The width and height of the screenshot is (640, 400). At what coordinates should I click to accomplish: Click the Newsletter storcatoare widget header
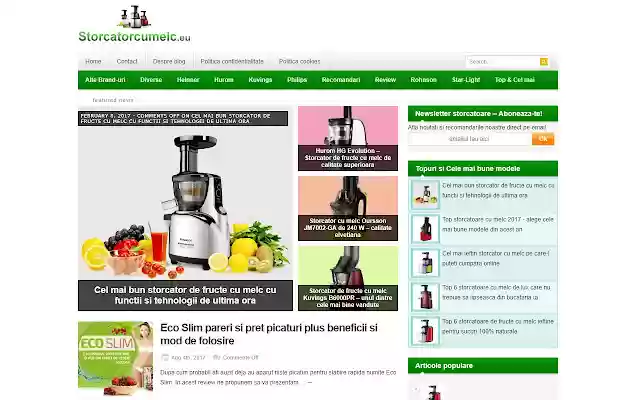(483, 113)
